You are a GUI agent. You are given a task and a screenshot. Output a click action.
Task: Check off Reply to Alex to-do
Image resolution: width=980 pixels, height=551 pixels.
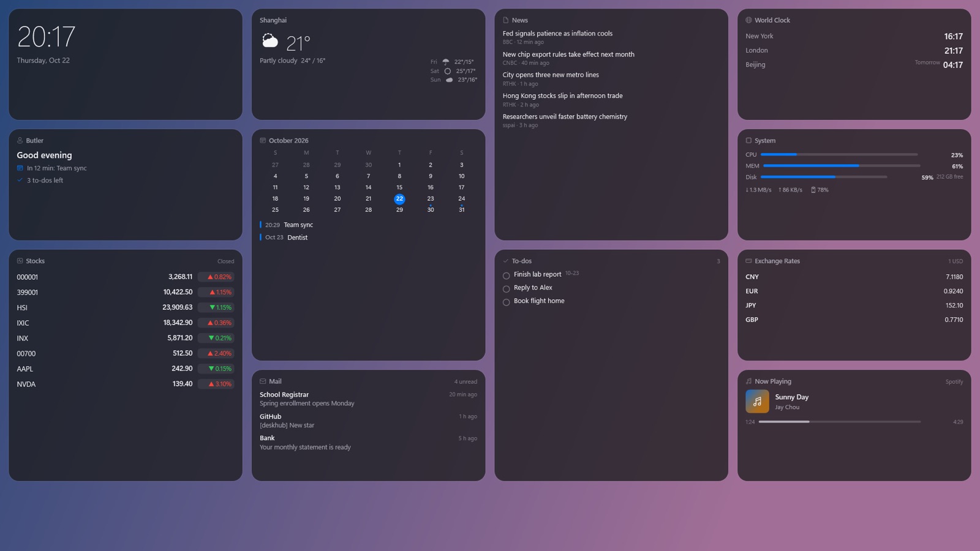(506, 289)
